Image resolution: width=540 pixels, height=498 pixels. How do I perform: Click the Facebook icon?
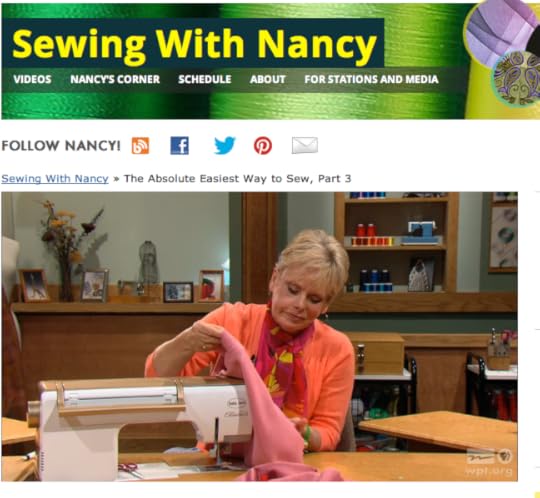pyautogui.click(x=179, y=146)
